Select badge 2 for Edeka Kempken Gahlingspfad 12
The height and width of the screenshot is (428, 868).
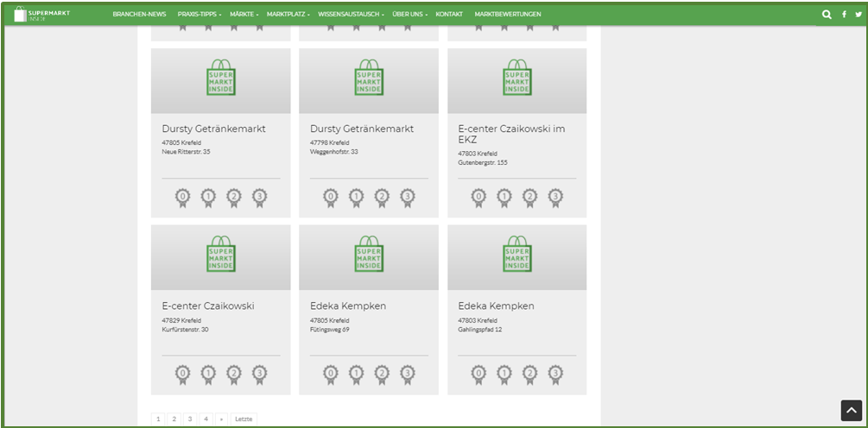coord(529,374)
